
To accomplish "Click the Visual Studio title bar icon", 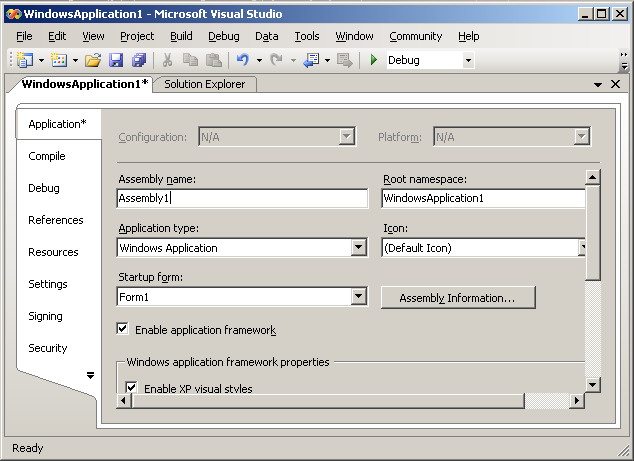I will (x=13, y=14).
